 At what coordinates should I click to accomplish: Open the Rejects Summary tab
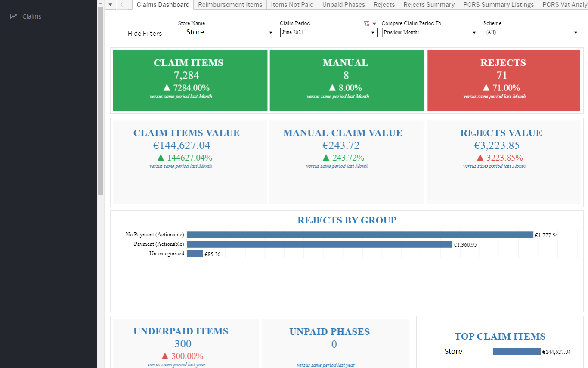pos(429,5)
